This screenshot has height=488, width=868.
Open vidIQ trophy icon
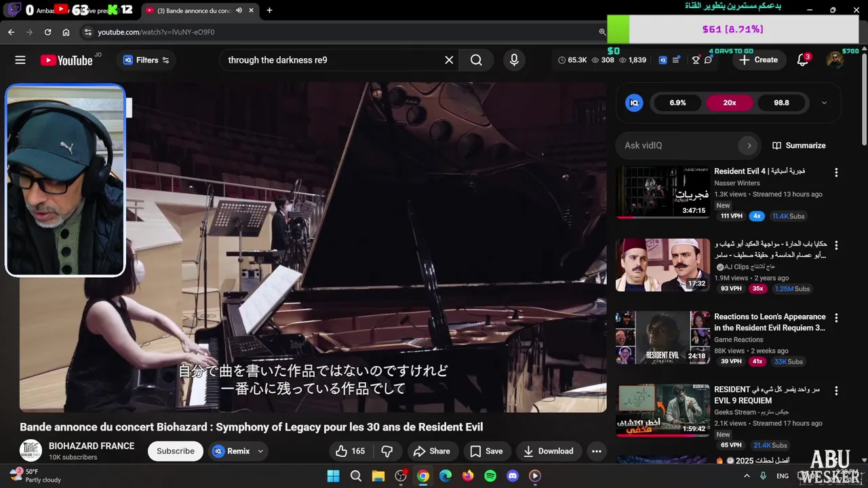pos(696,60)
